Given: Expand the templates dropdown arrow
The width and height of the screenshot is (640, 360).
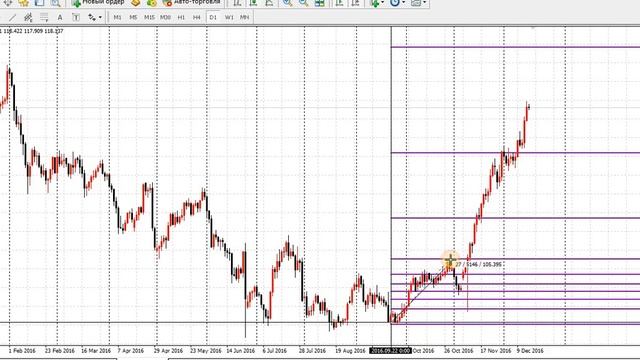Looking at the screenshot, I should [x=424, y=3].
